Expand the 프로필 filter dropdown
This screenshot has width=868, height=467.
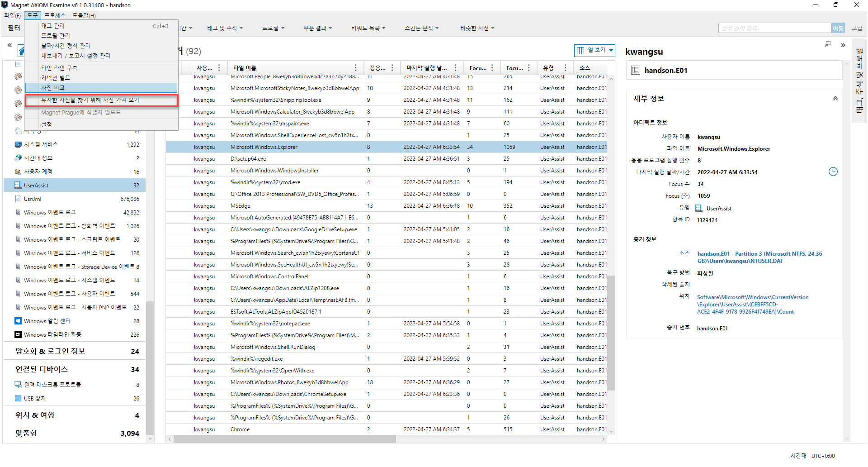273,28
